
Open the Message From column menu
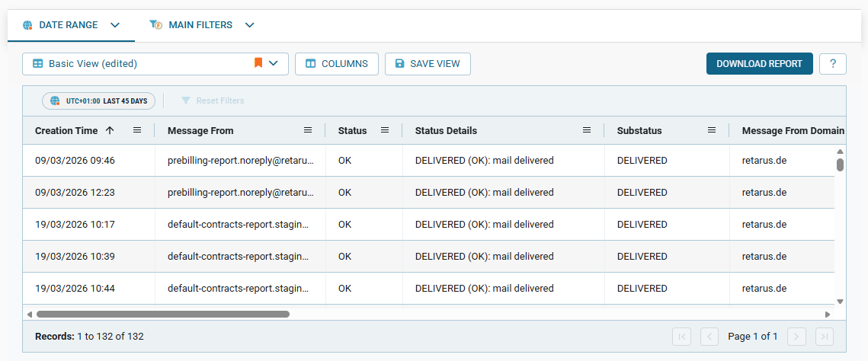[308, 130]
